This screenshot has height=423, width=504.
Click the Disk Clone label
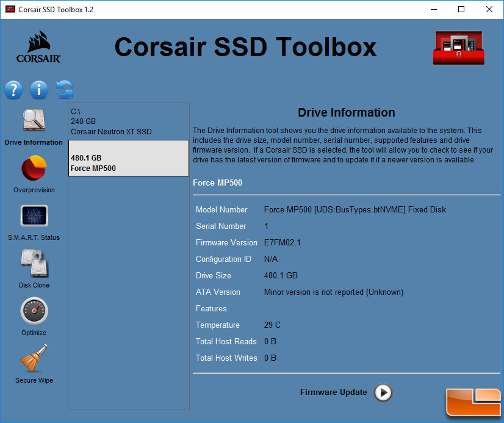pos(34,285)
